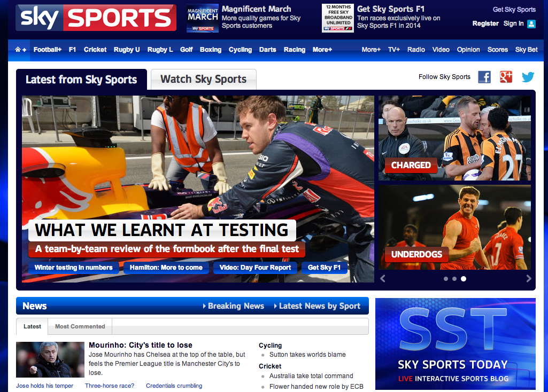Open the Rugby U section
This screenshot has width=548, height=392.
[x=127, y=50]
